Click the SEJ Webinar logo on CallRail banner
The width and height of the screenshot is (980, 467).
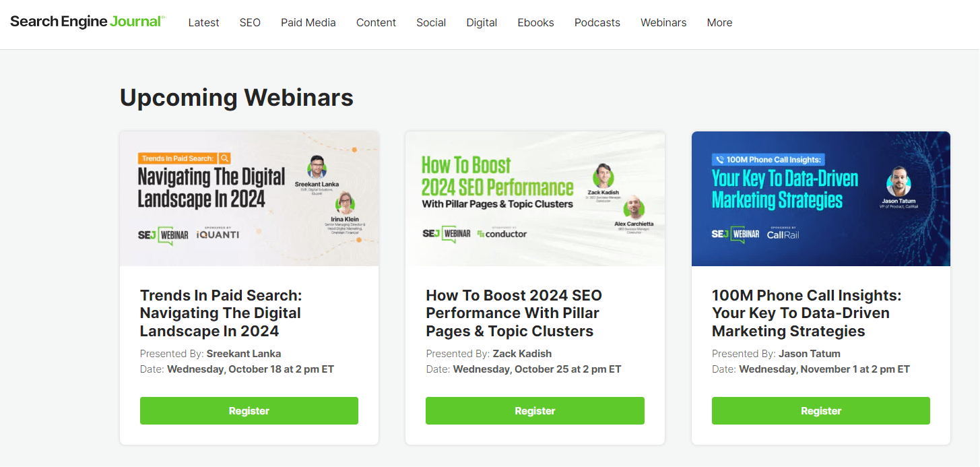735,234
